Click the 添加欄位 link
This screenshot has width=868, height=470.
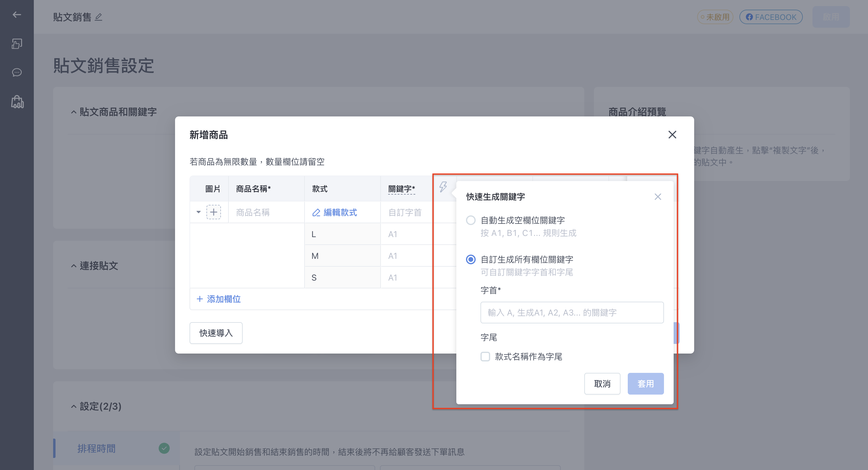[x=219, y=299]
